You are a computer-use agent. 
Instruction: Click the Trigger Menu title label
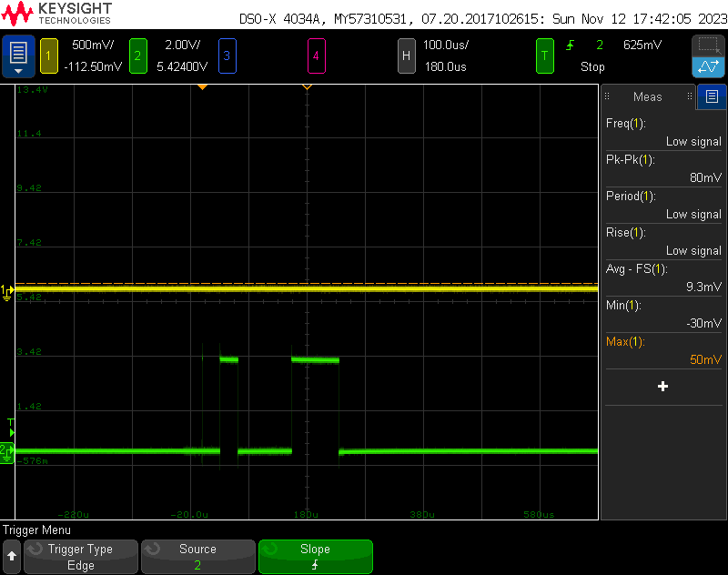coord(36,530)
